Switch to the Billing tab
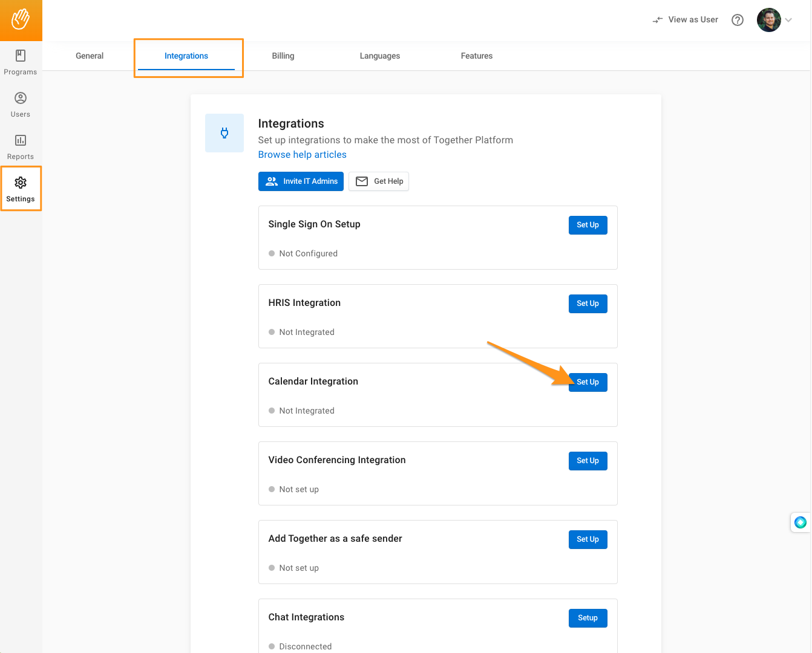 pyautogui.click(x=283, y=56)
